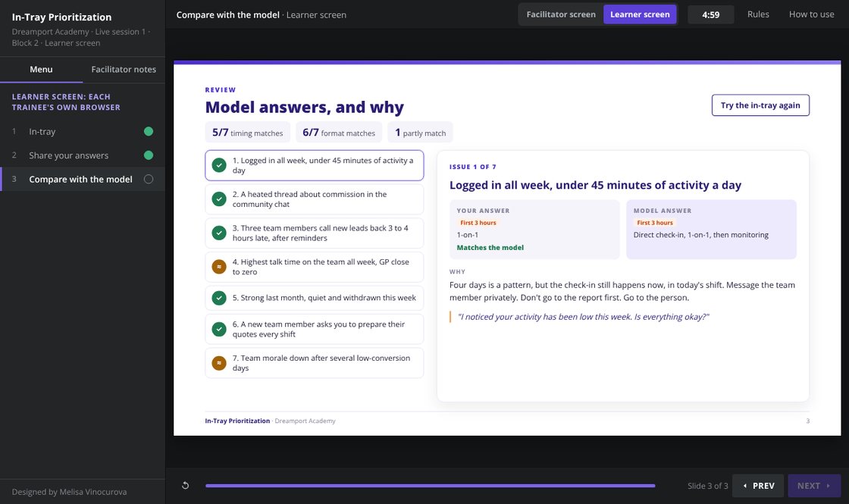Open issue 6 prepare quotes card

pos(314,329)
